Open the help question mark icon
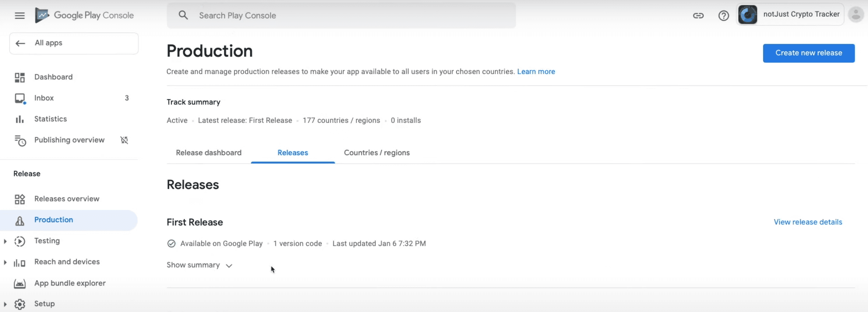 [x=723, y=16]
